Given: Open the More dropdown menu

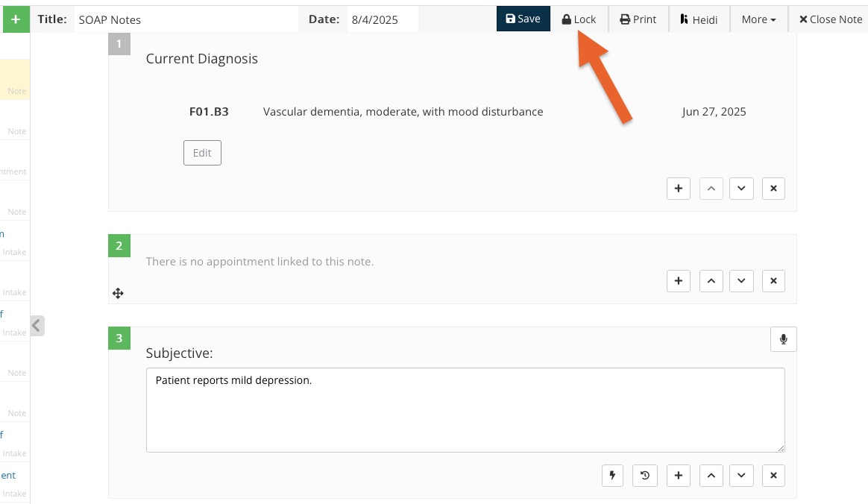Looking at the screenshot, I should tap(759, 19).
